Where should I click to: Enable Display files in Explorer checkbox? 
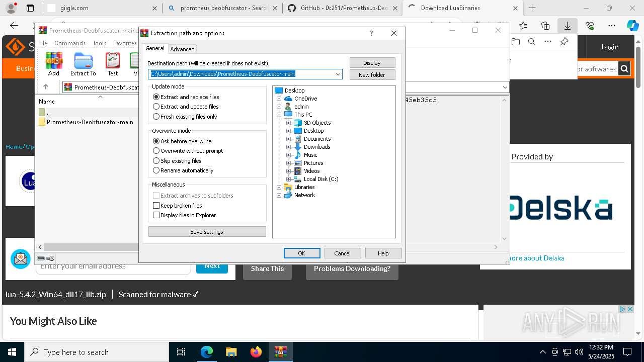tap(156, 215)
